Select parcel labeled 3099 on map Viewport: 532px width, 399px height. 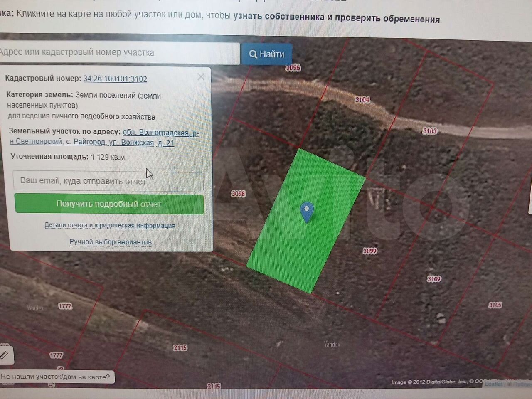point(369,251)
